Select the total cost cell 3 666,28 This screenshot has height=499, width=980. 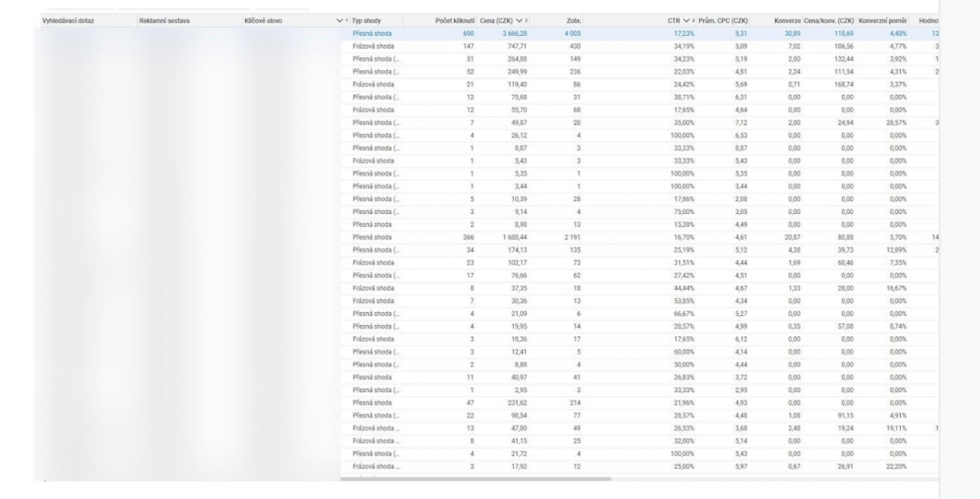tap(516, 33)
